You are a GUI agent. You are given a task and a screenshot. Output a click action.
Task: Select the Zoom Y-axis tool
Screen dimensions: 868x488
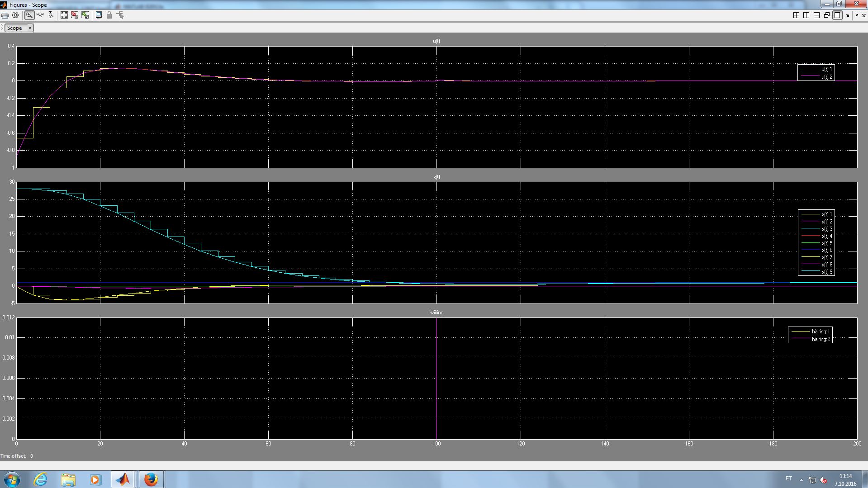pos(51,15)
